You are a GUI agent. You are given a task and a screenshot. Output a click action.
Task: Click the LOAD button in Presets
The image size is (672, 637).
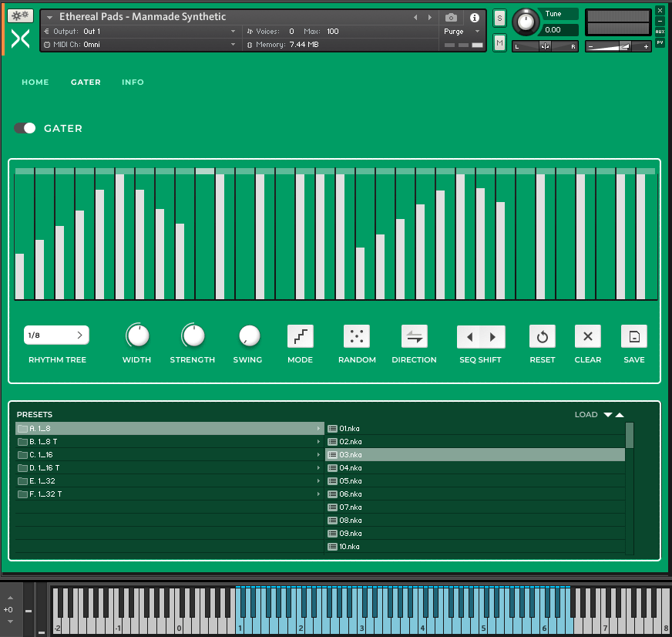(x=586, y=415)
